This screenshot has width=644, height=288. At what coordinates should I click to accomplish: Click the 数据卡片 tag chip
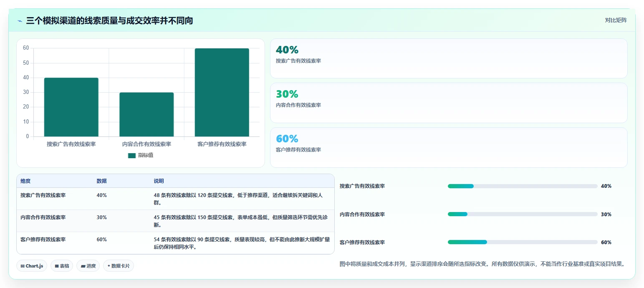click(x=119, y=266)
